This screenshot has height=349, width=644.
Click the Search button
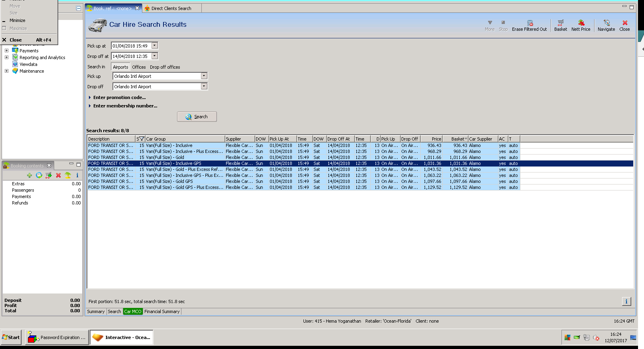(x=197, y=117)
